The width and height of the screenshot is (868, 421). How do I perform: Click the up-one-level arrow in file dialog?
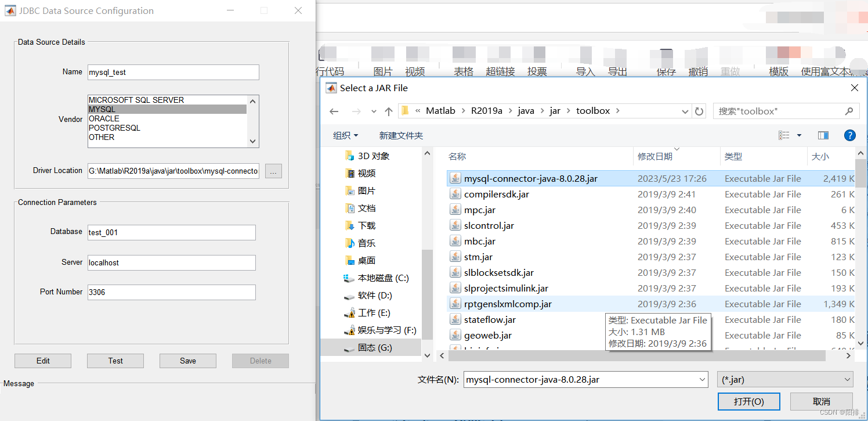click(389, 111)
